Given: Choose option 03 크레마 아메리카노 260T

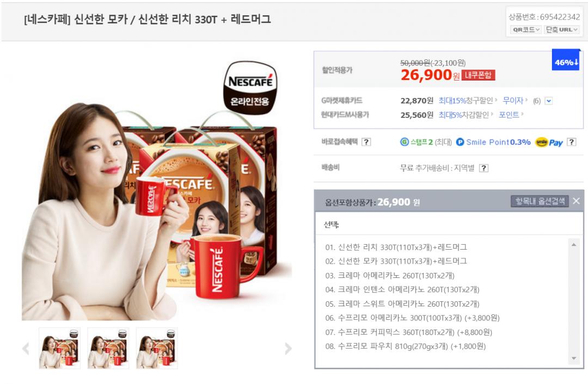Looking at the screenshot, I should point(390,276).
